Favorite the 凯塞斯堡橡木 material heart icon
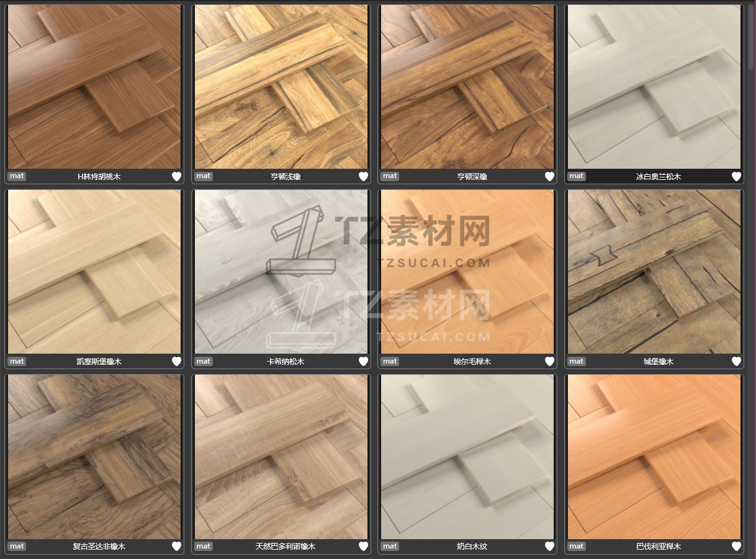This screenshot has width=756, height=559. 176,361
